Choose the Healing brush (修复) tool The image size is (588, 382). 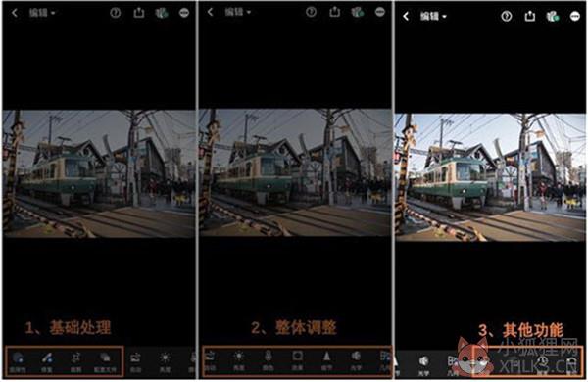point(47,361)
